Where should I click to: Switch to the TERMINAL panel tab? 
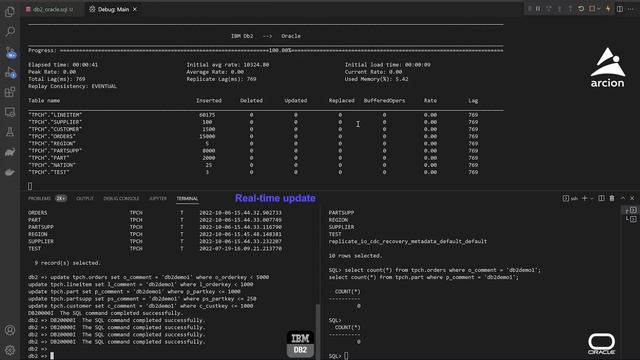[187, 198]
